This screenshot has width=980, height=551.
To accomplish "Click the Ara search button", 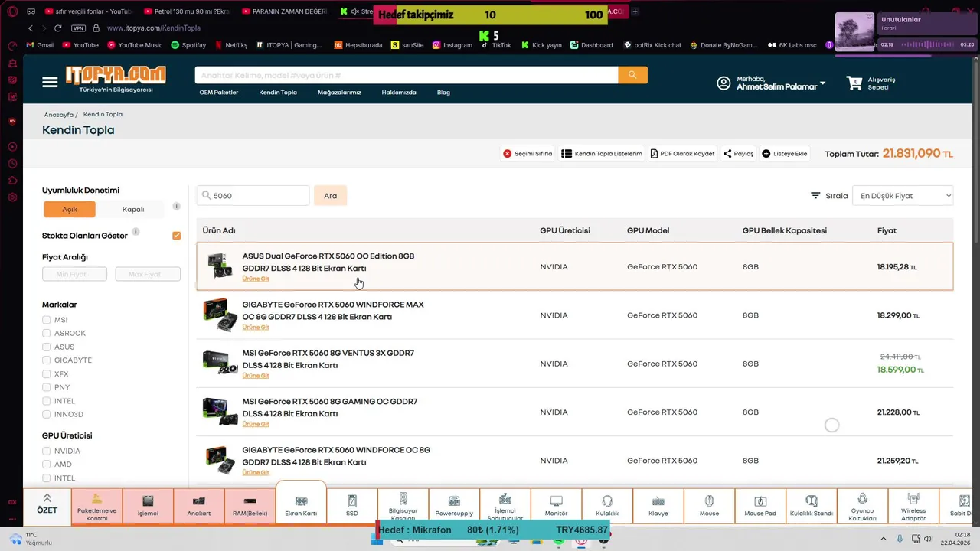I will [330, 196].
